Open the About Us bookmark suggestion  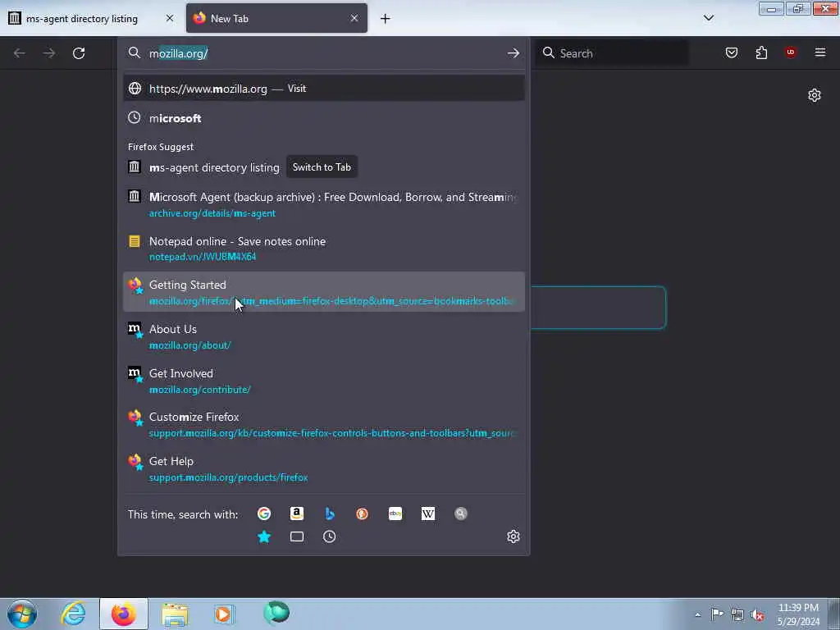pos(324,336)
